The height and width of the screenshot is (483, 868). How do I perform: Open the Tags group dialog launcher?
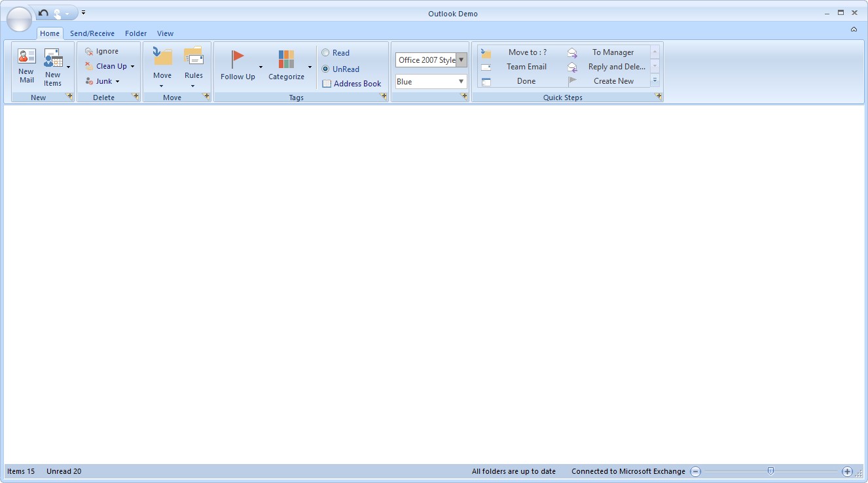click(x=384, y=96)
